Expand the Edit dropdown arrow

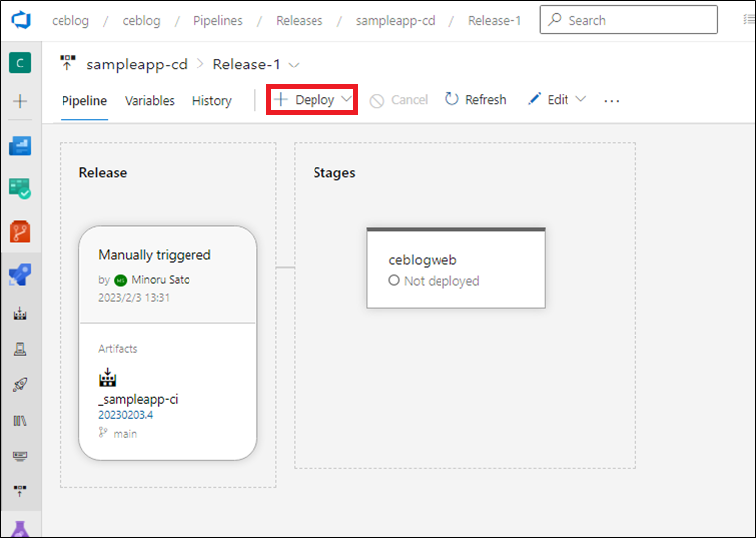[581, 99]
